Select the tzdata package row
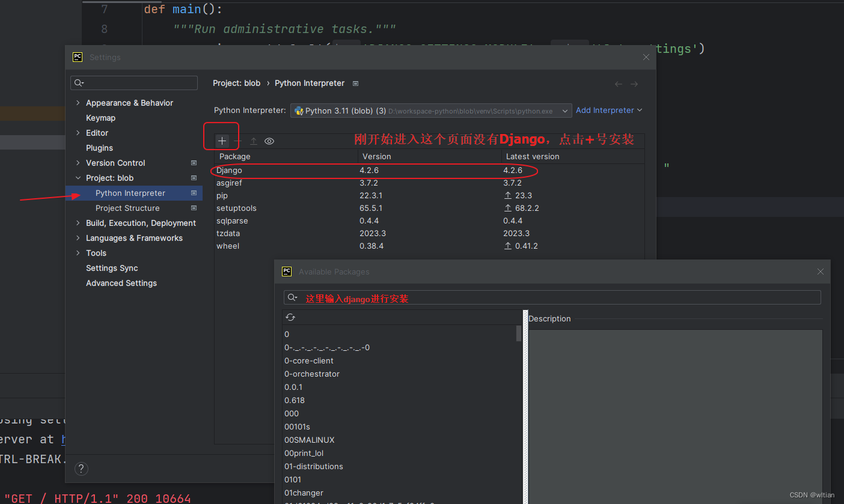Image resolution: width=844 pixels, height=504 pixels. click(429, 234)
